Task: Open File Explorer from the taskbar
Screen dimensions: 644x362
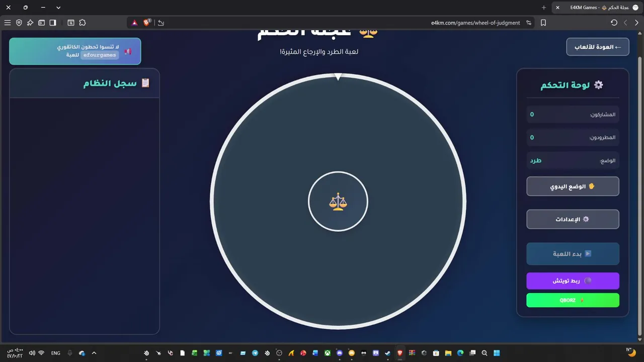Action: (448, 353)
